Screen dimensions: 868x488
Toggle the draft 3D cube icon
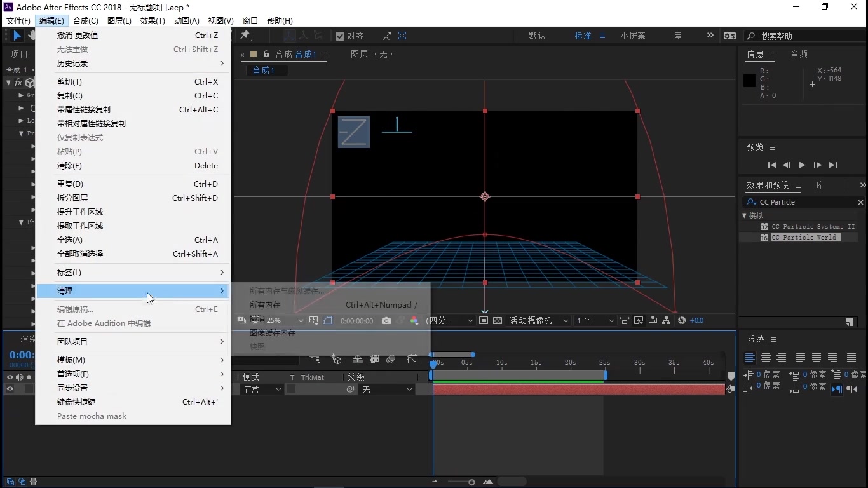point(337,360)
